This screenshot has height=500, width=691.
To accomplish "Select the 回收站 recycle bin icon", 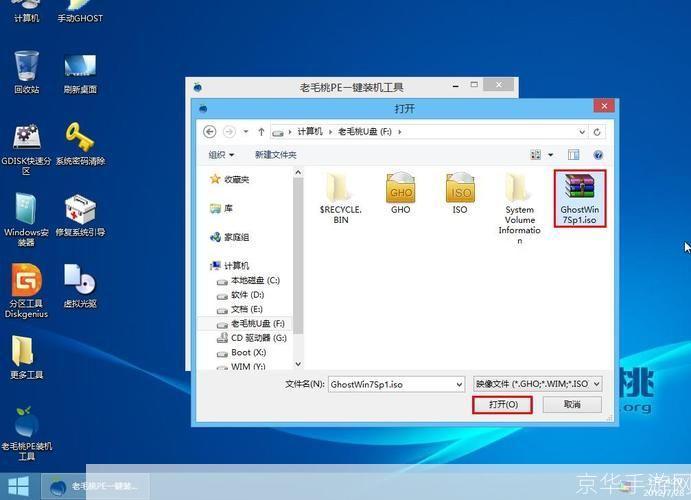I will coord(26,72).
